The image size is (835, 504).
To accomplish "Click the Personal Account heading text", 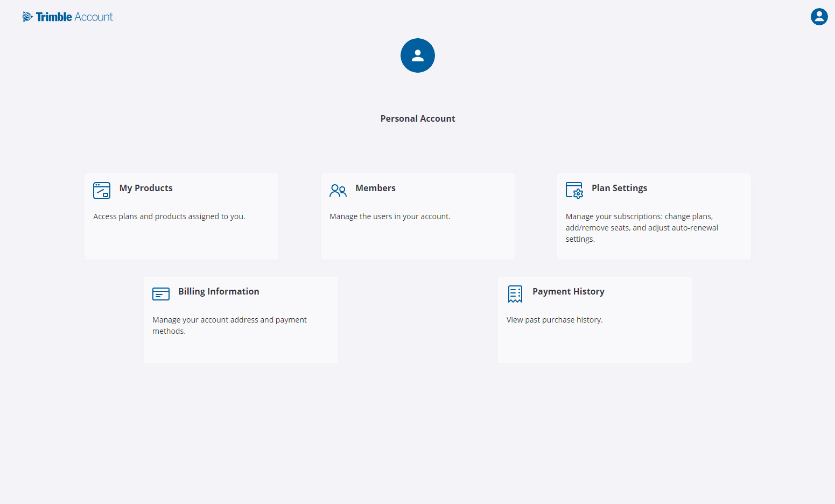I will [x=418, y=118].
